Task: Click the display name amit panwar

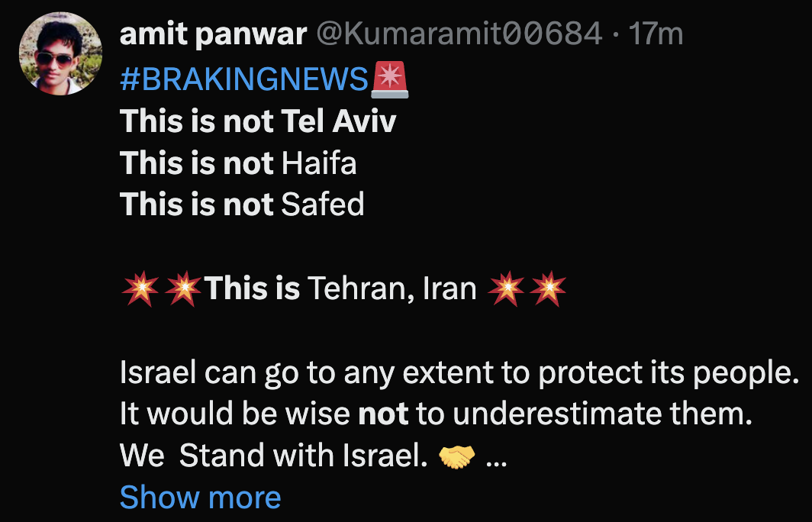Action: (x=213, y=34)
